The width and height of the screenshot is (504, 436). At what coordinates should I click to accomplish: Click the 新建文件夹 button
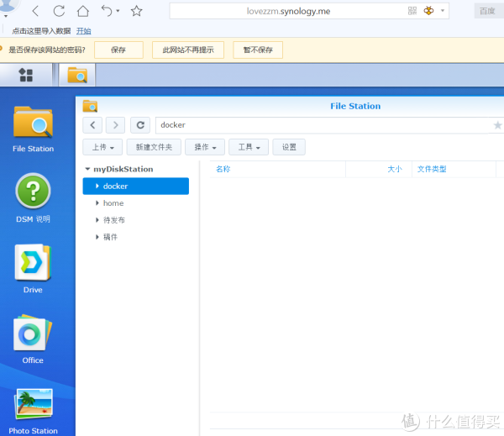155,147
